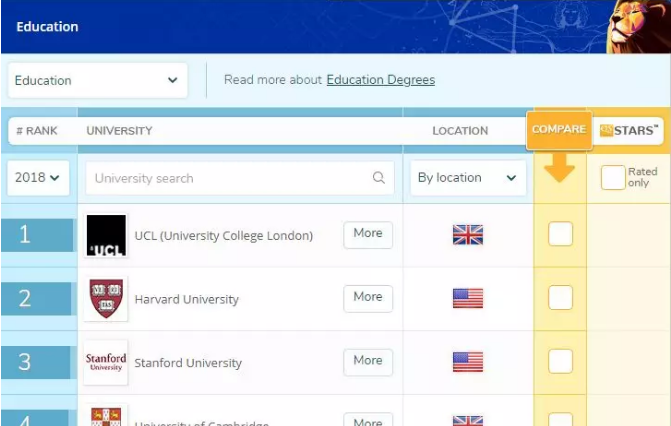Click the rank 3 cell
671x426 pixels.
(x=37, y=362)
